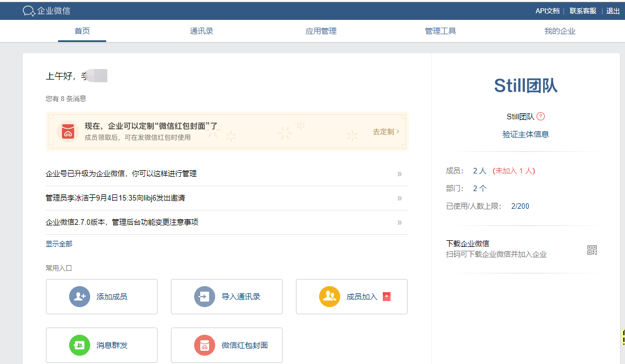The height and width of the screenshot is (364, 625).
Task: Expand the 管理员李冰洁 invitation message arrow
Action: [x=399, y=198]
